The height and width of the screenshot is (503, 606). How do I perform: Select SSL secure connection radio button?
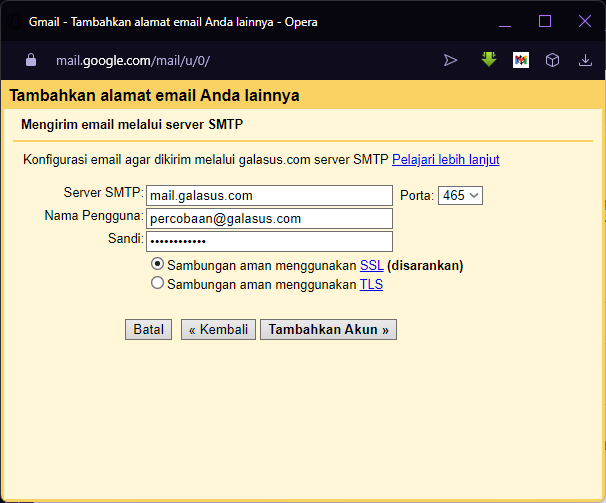pyautogui.click(x=157, y=264)
